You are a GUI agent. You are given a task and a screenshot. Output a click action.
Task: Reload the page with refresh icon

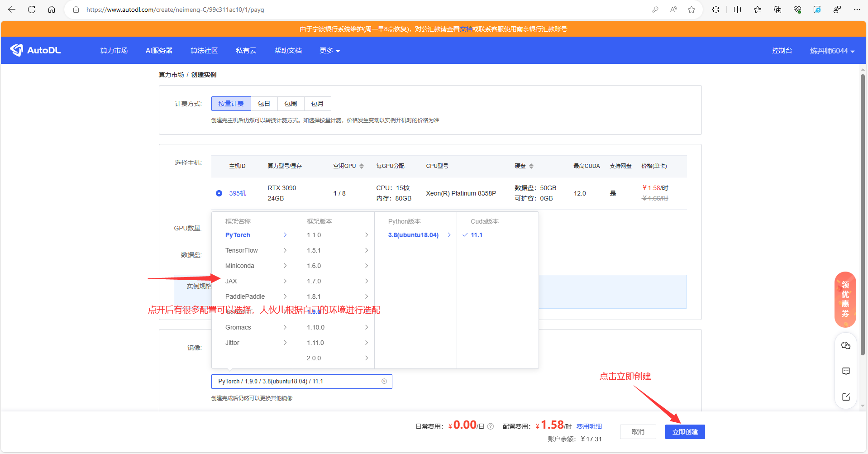(32, 10)
